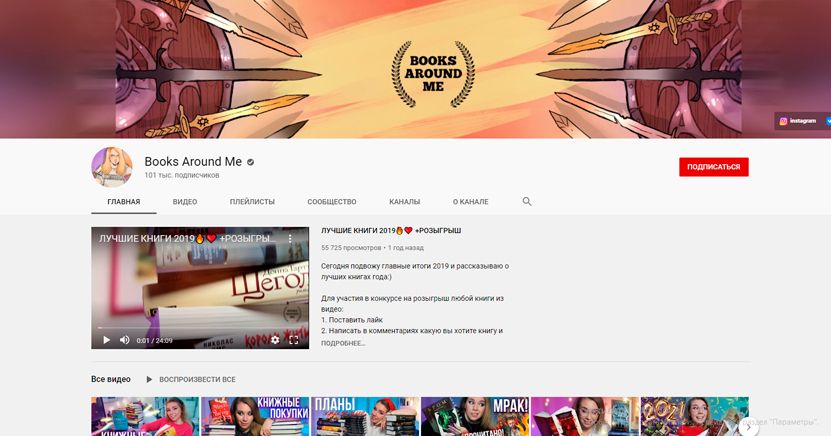Go to the СООБЩЕСТВО tab
This screenshot has width=831, height=436.
(x=332, y=202)
